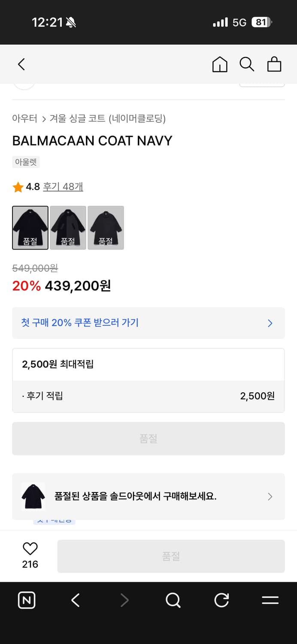Tap the browser search icon in bottom bar

coord(173,600)
